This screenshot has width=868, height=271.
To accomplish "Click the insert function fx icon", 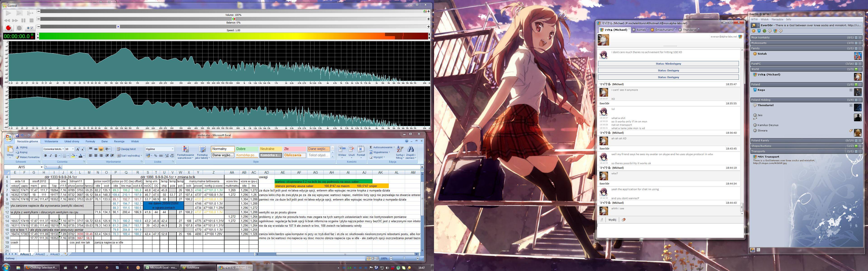I will (x=59, y=167).
